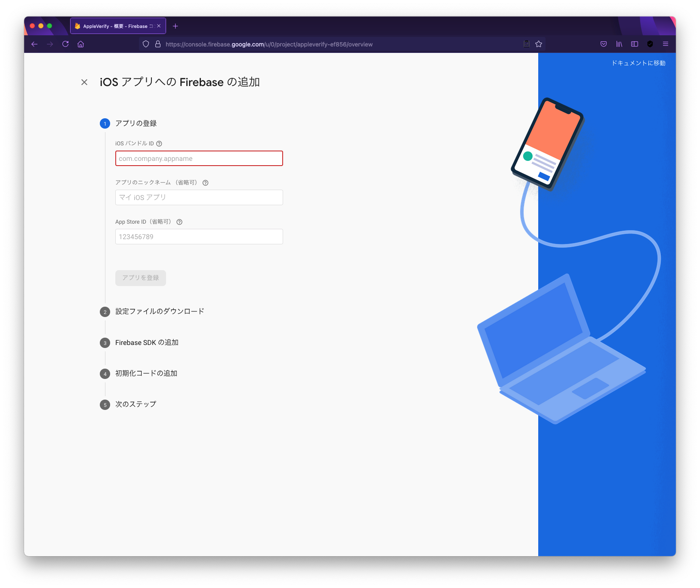This screenshot has width=700, height=588.
Task: Expand step 4 初期化コードの追加
Action: point(139,373)
